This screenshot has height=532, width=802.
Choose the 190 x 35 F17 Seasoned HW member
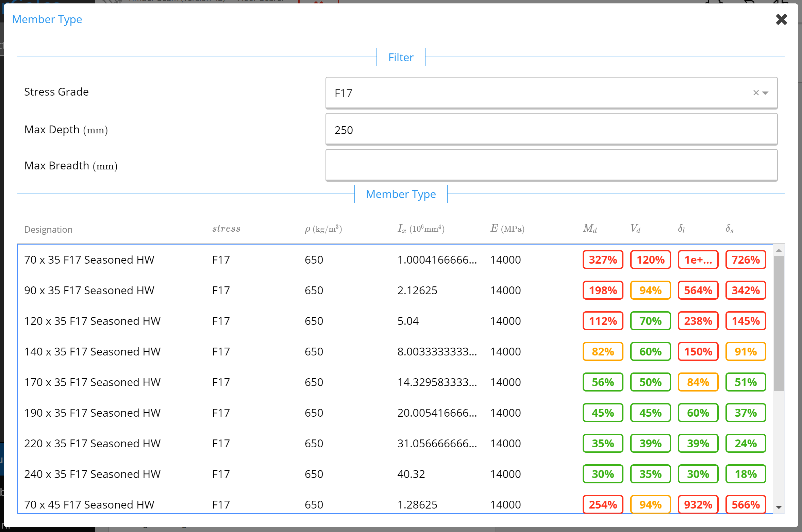coord(92,413)
